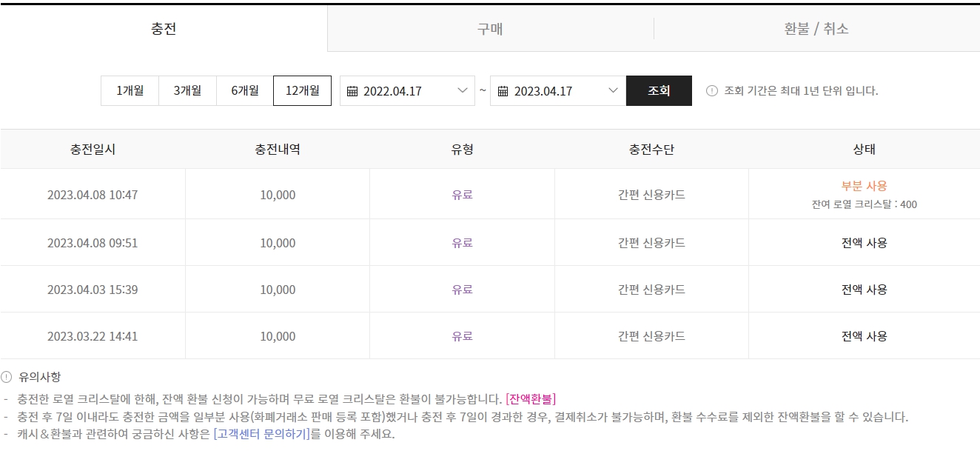Select the 1개월 period option
980x451 pixels.
coord(130,90)
